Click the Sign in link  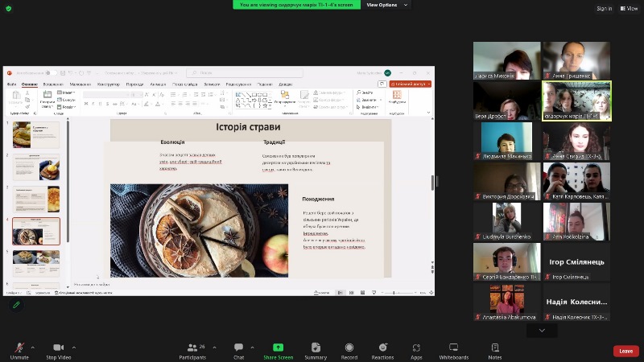click(605, 9)
